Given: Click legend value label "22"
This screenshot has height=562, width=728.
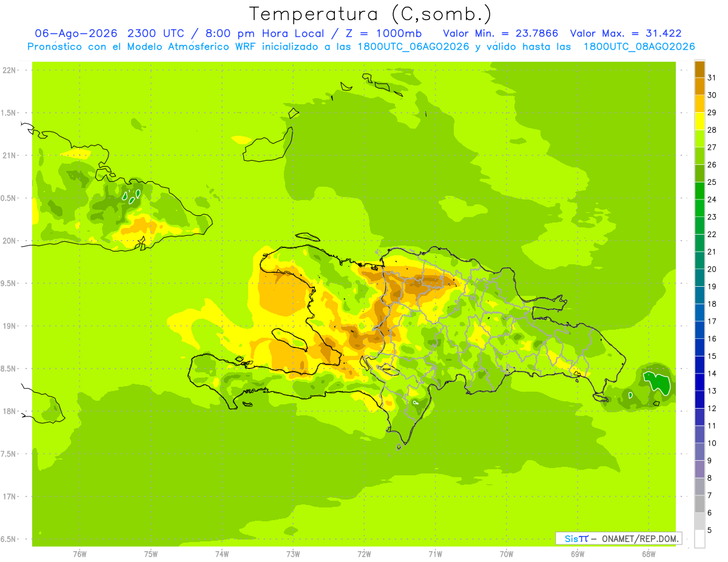Looking at the screenshot, I should coord(712,234).
